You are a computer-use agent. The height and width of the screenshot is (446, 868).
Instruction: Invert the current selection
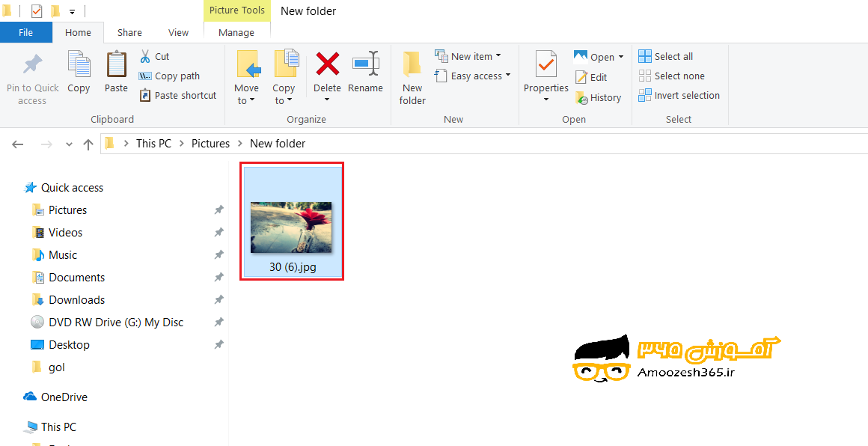[x=679, y=95]
